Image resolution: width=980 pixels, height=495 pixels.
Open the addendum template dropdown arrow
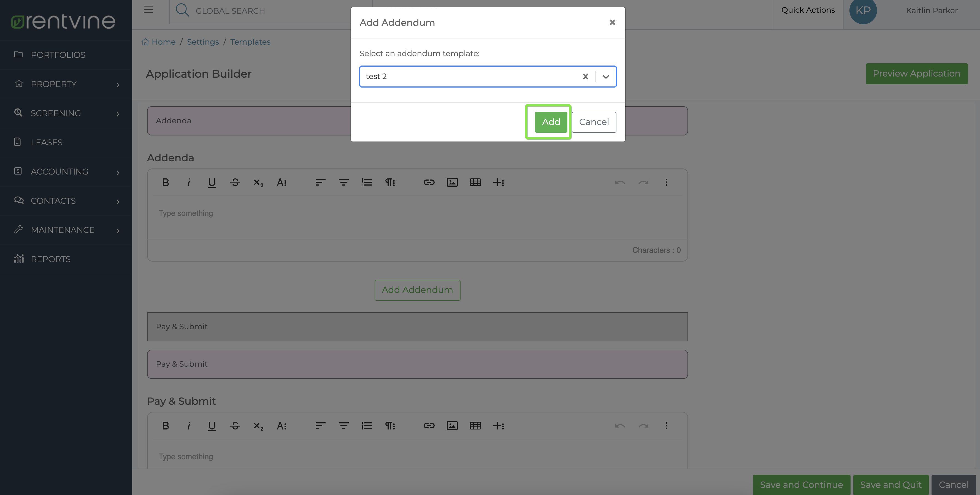(606, 77)
